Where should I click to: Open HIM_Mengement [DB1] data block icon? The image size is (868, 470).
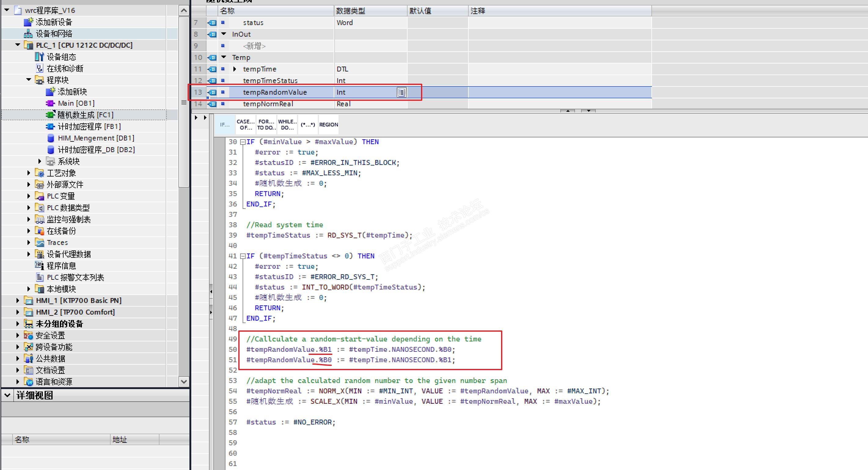[x=50, y=138]
